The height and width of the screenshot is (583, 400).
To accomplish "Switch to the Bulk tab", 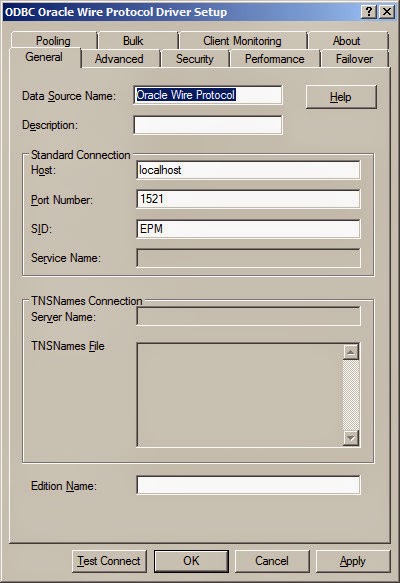I will pyautogui.click(x=138, y=41).
